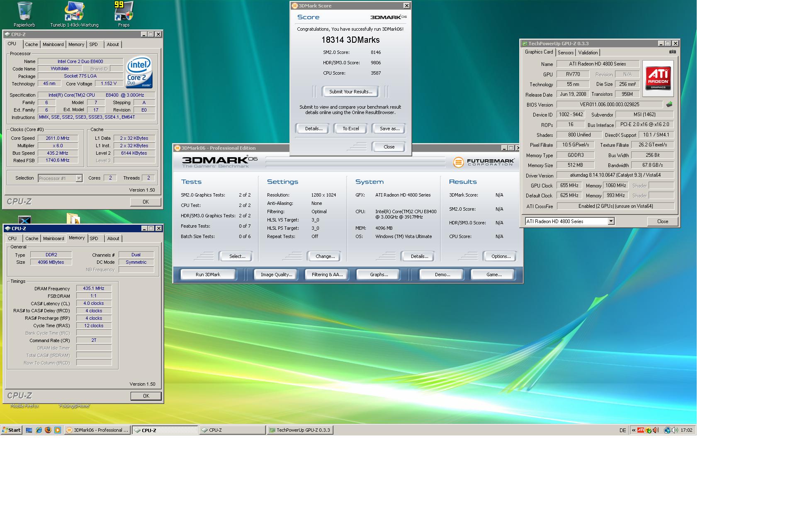Expand hidden tray icons chevron
The image size is (812, 513).
[x=634, y=430]
